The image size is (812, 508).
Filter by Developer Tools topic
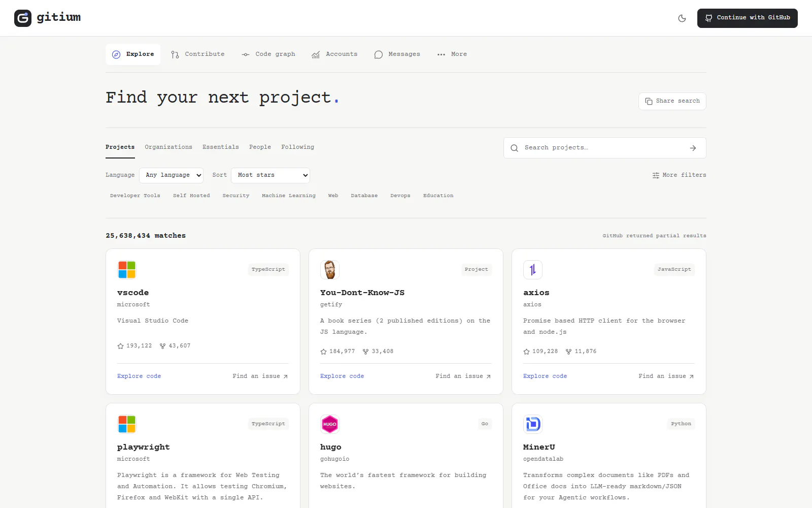coord(135,196)
